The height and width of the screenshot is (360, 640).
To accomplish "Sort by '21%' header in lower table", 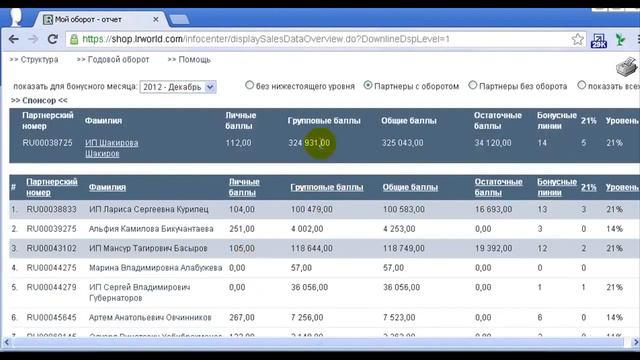I will click(x=589, y=187).
